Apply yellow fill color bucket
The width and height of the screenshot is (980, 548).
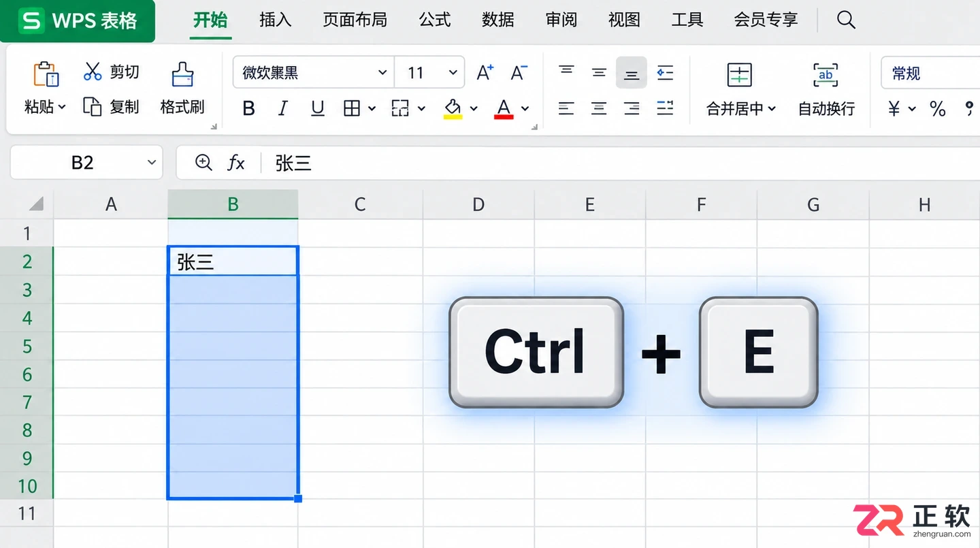[x=453, y=108]
